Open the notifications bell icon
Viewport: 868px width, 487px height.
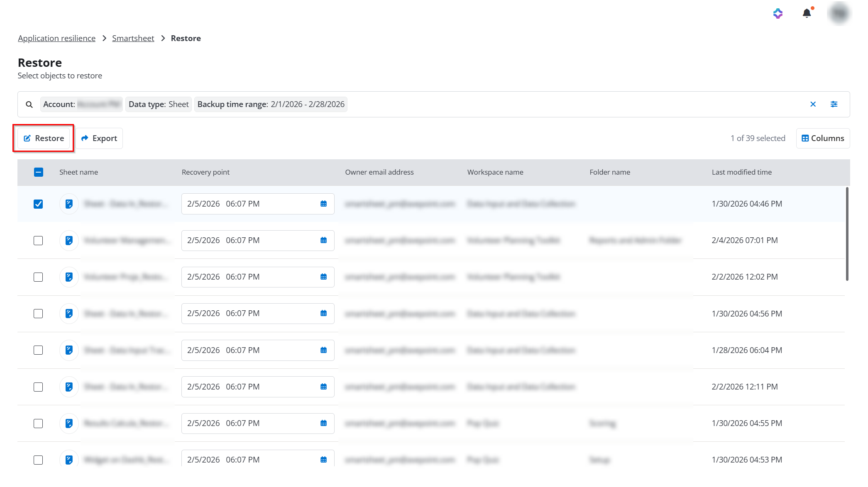pos(807,13)
